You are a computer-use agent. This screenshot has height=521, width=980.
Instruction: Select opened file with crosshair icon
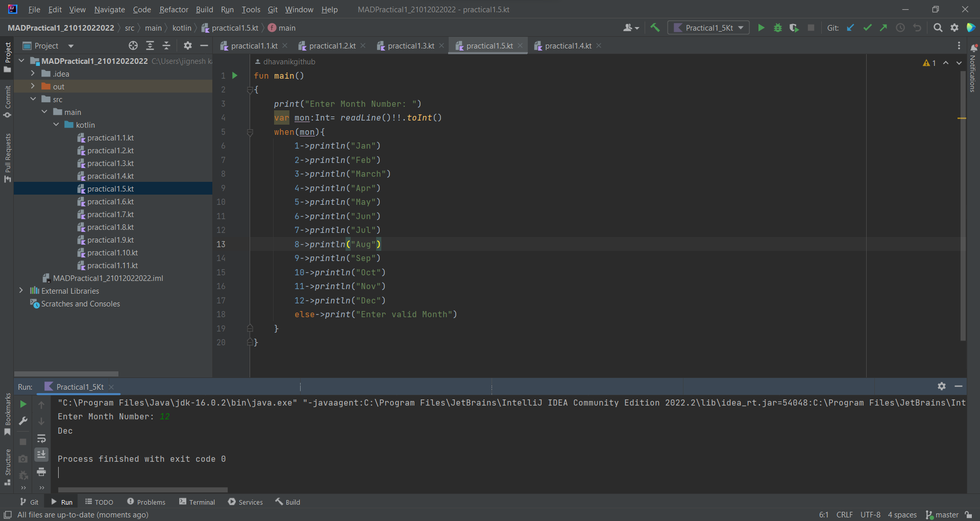point(133,45)
